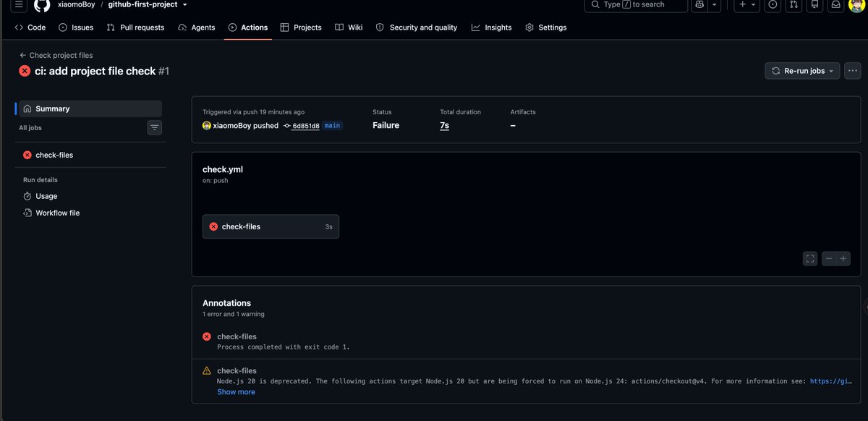The height and width of the screenshot is (421, 868).
Task: View the Insights tab
Action: [x=492, y=27]
